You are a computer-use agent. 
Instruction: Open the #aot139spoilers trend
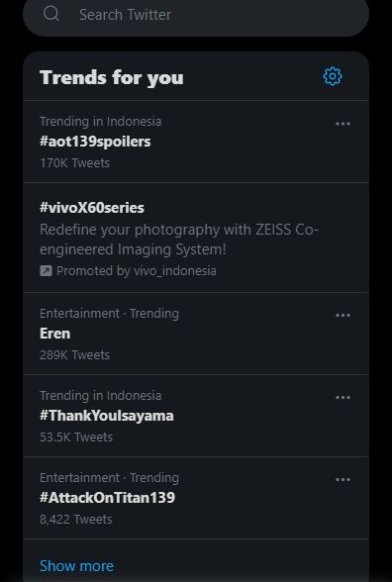(x=196, y=142)
